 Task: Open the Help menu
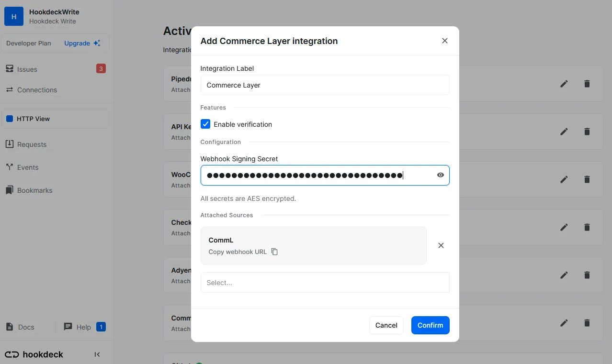(84, 327)
